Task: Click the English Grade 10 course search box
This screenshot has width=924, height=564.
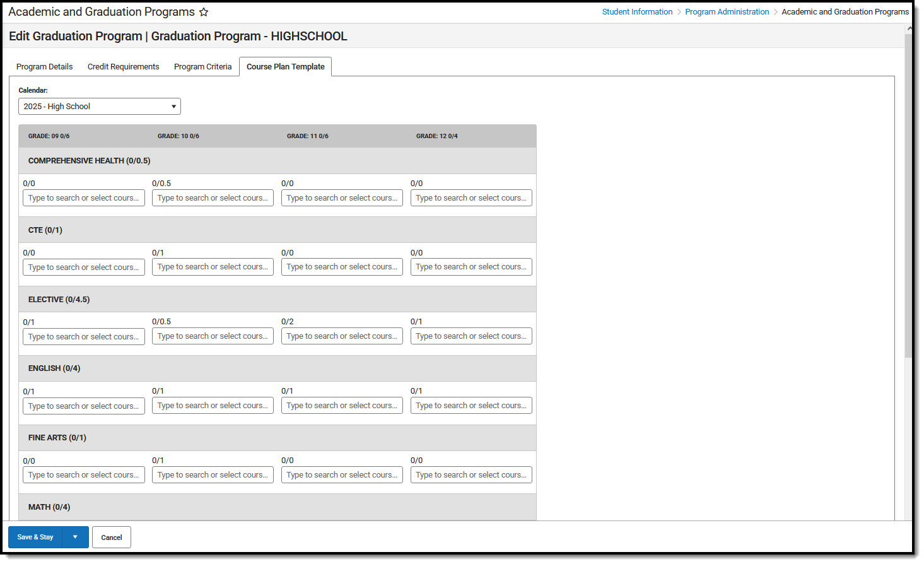Action: (x=213, y=406)
